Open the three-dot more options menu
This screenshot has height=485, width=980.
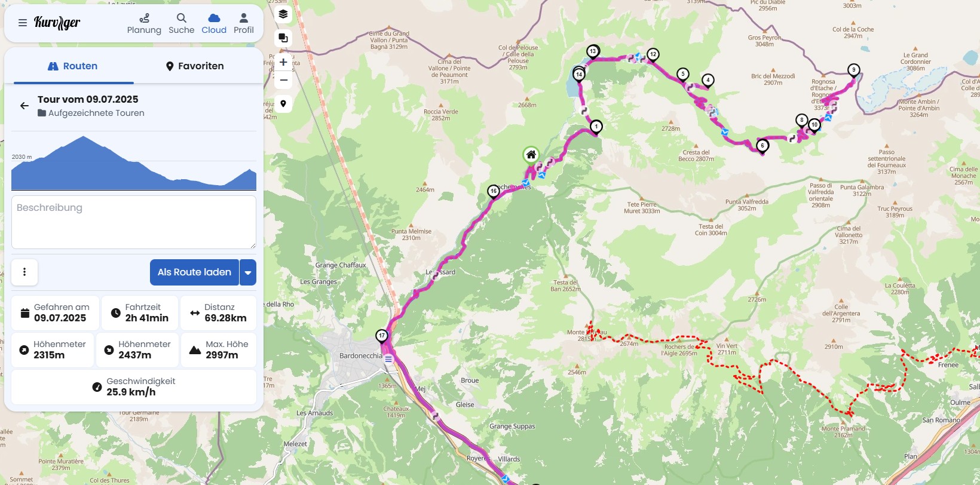click(24, 272)
